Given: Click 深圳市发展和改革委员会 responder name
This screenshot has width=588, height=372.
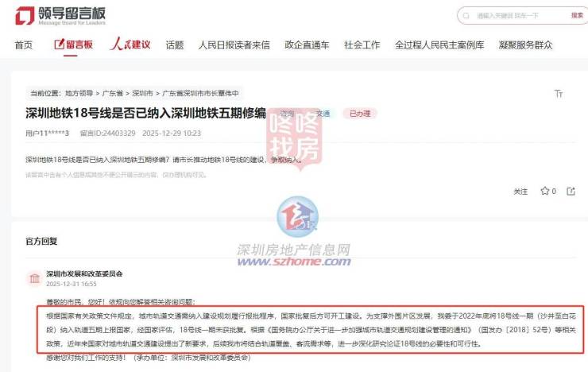Looking at the screenshot, I should point(84,273).
